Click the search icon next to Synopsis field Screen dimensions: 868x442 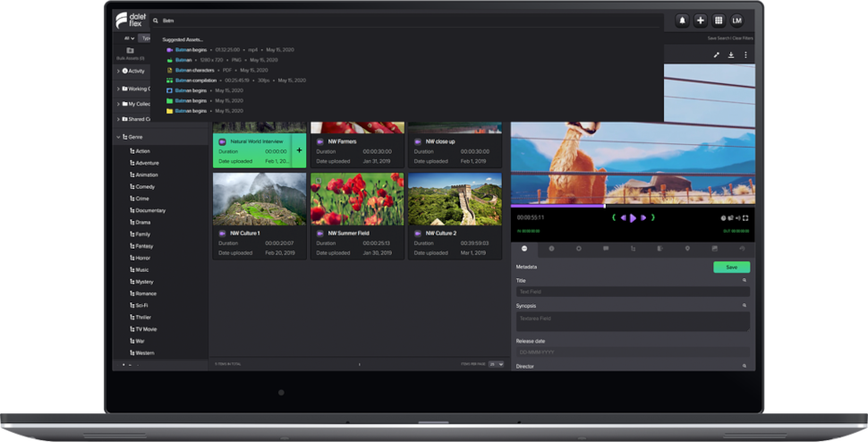coord(745,305)
